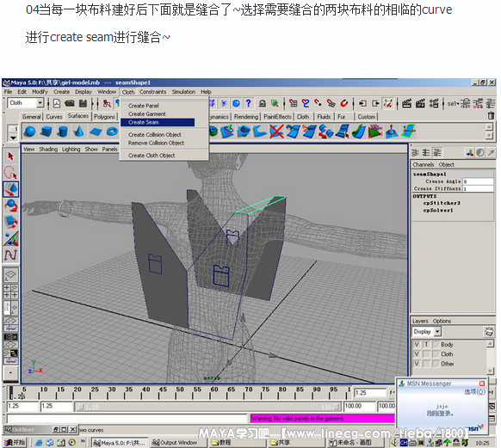Click the red X untrim shelf icon
501x448 pixels.
tap(276, 132)
